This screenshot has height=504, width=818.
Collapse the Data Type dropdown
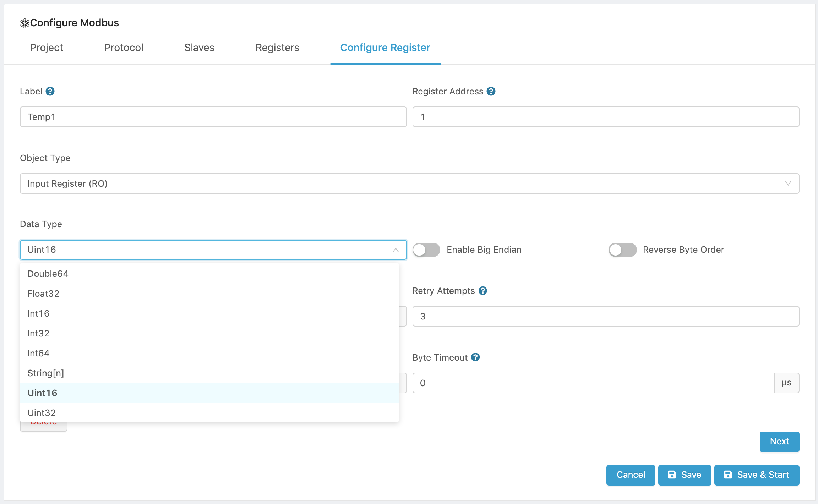pos(395,250)
